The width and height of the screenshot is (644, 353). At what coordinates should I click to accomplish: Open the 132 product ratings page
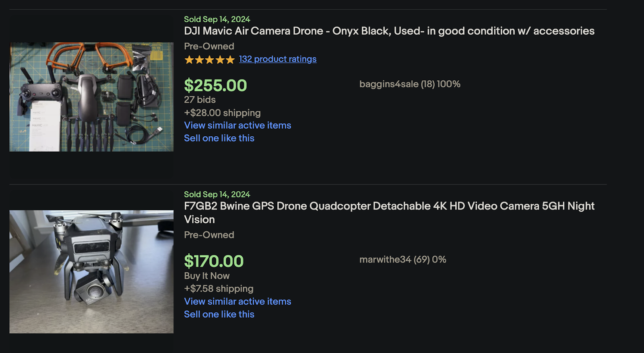click(277, 59)
